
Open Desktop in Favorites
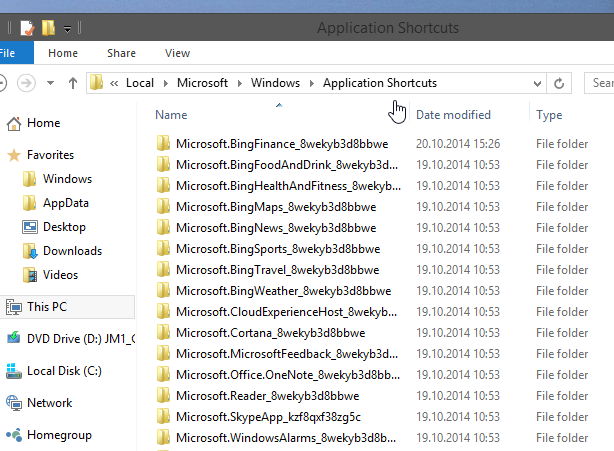pos(64,227)
